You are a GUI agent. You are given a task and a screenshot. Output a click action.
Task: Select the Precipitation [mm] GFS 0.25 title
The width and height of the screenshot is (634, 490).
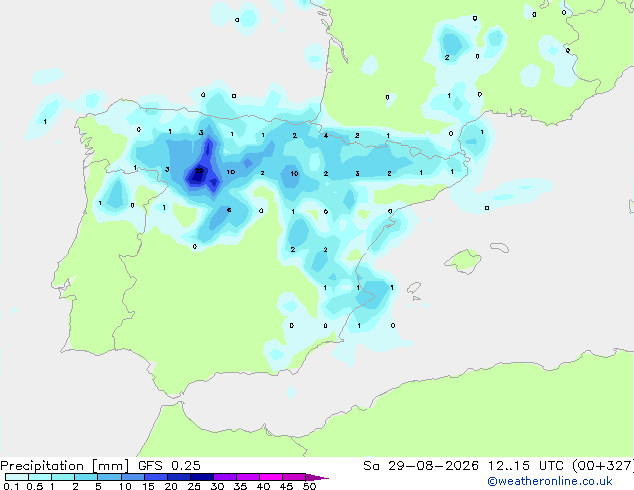click(100, 466)
